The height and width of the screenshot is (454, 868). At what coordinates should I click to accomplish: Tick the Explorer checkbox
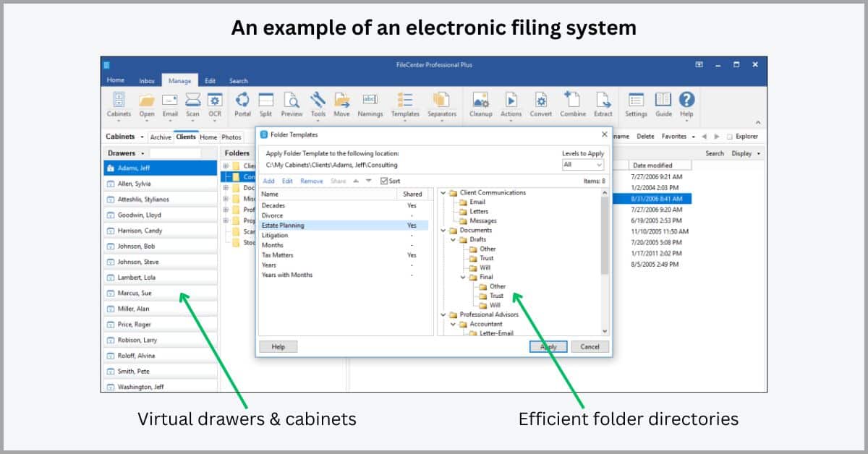730,137
